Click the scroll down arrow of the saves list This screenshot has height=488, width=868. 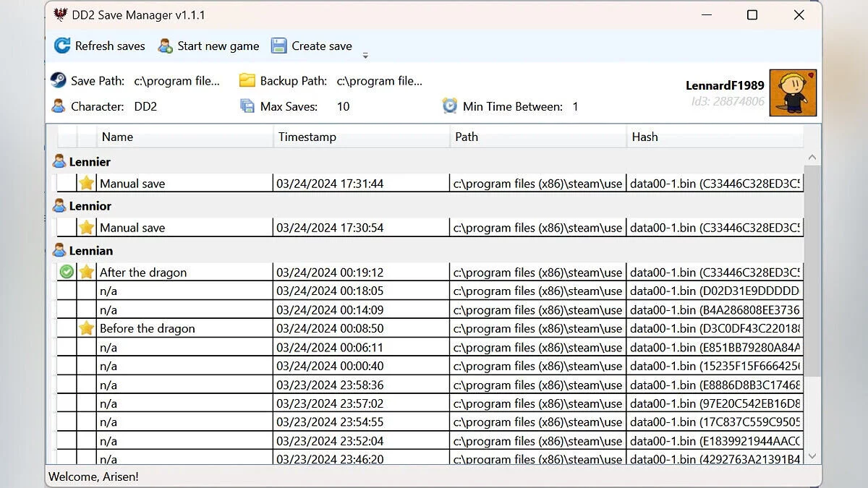point(812,456)
